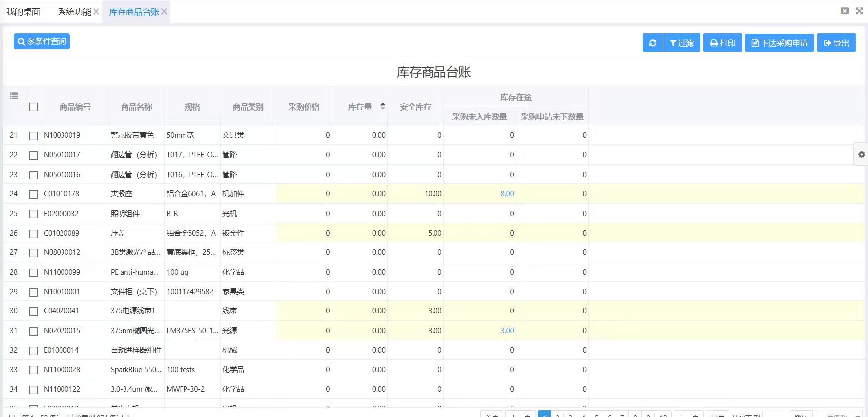Click the 商品名称 column header
Image resolution: width=868 pixels, height=417 pixels.
(136, 107)
